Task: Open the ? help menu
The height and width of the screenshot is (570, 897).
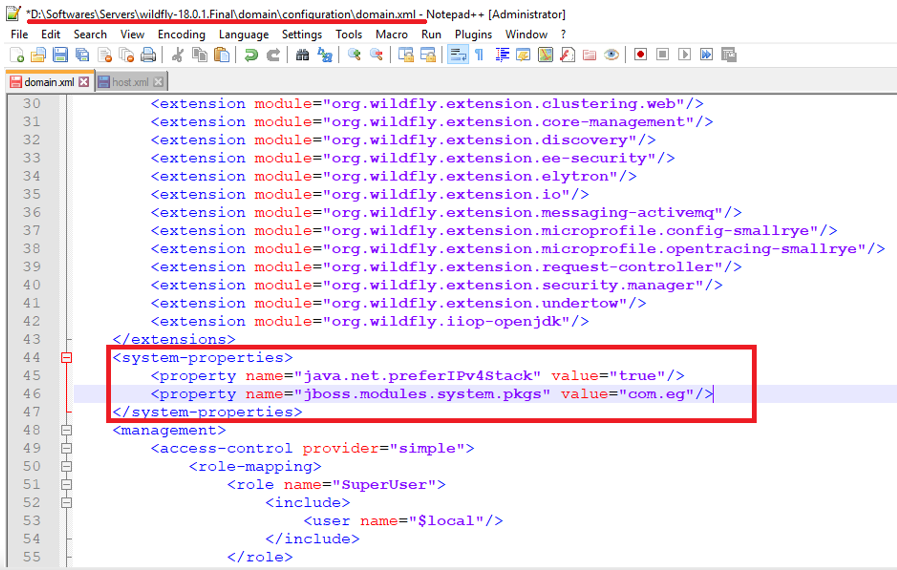Action: pyautogui.click(x=563, y=34)
